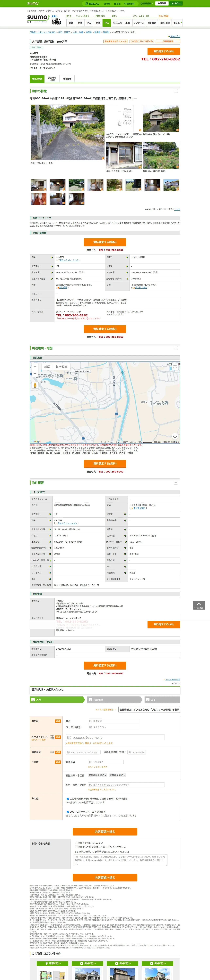The width and height of the screenshot is (210, 980).
Task: Open the 情報の見方 help link
Action: (x=175, y=37)
